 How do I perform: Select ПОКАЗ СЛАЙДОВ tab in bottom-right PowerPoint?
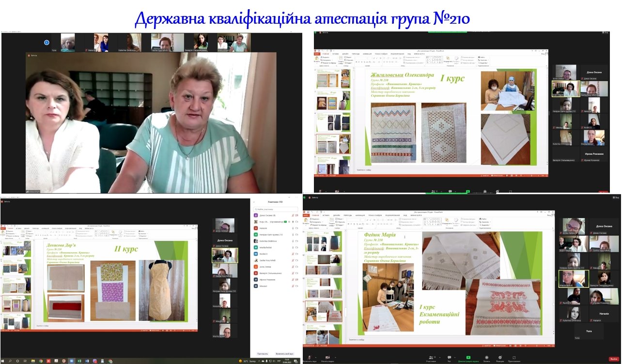pyautogui.click(x=375, y=215)
